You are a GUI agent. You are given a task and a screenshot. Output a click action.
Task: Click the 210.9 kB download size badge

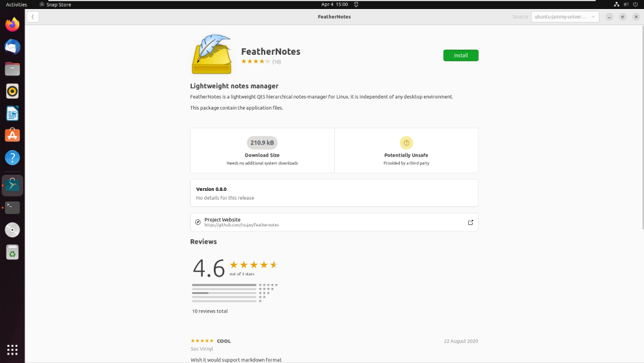tap(262, 142)
